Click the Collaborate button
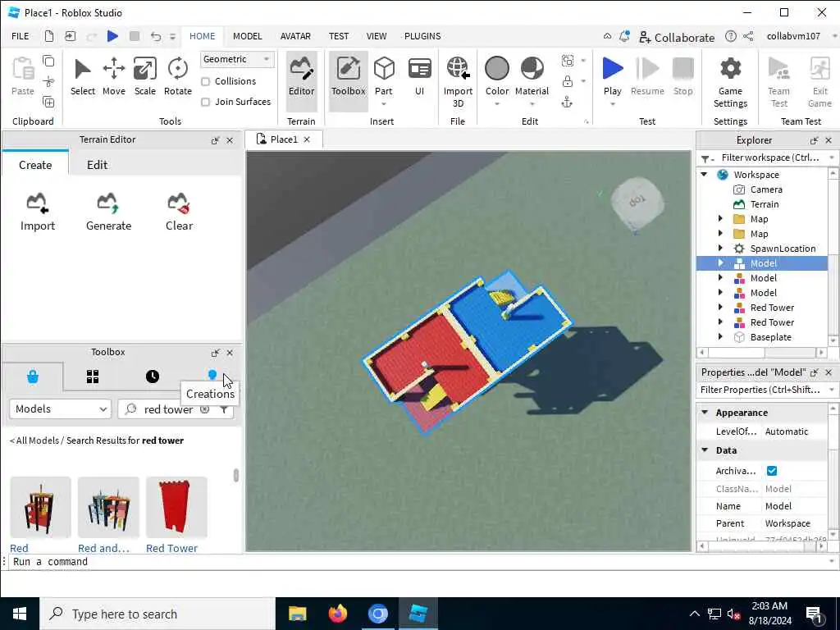 click(x=677, y=37)
